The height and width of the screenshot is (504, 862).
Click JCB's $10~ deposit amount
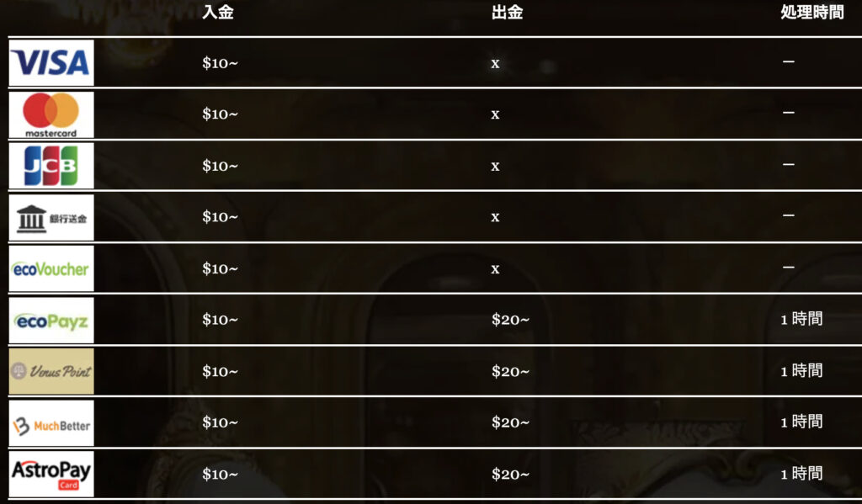pyautogui.click(x=220, y=166)
